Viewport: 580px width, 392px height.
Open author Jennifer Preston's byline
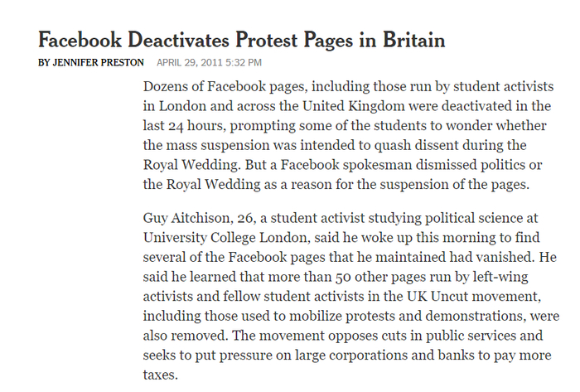[x=91, y=62]
